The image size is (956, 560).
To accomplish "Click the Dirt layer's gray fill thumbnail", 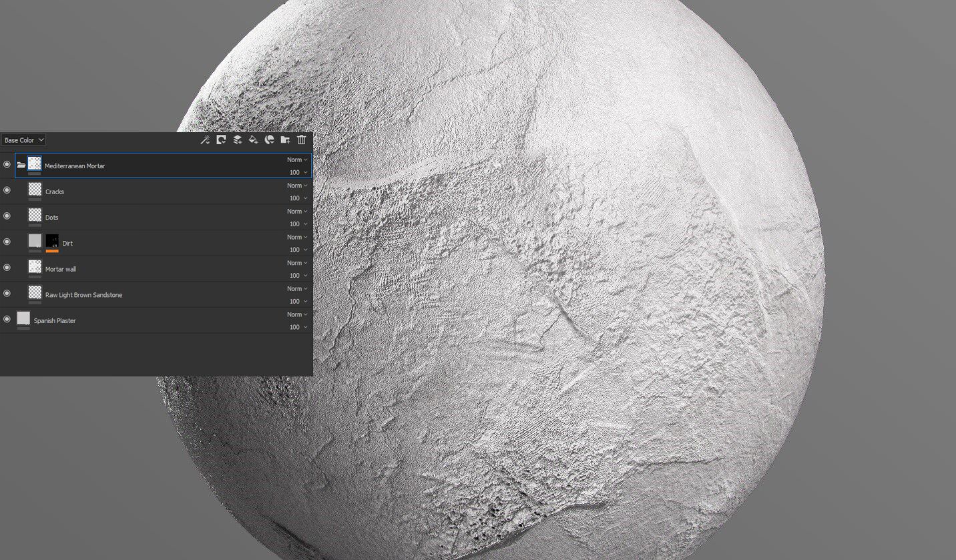I will point(35,241).
